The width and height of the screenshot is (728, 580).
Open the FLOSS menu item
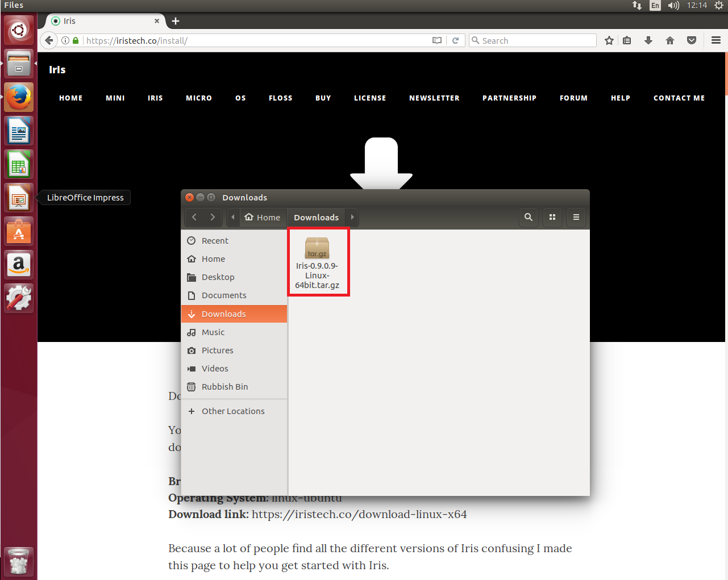pos(281,98)
